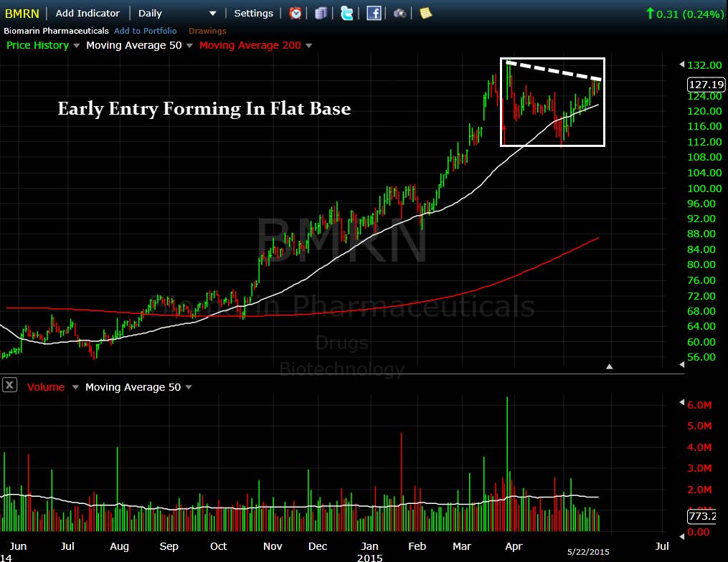Open the alarm clock alerts icon

295,13
